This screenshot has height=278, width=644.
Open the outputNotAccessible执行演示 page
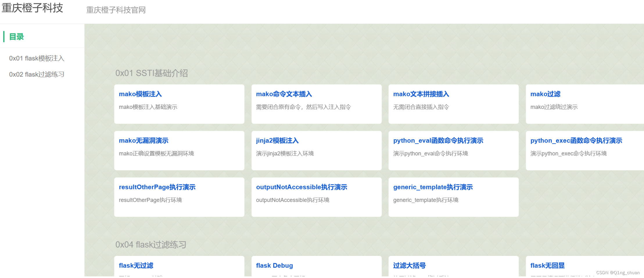302,187
